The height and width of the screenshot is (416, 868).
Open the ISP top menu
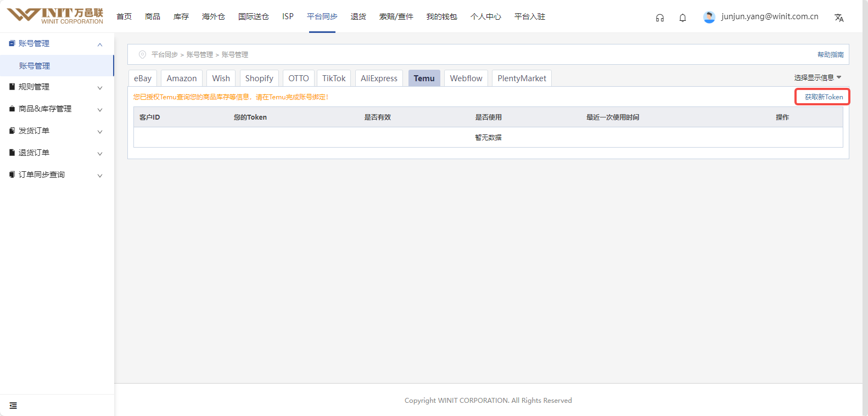point(288,16)
